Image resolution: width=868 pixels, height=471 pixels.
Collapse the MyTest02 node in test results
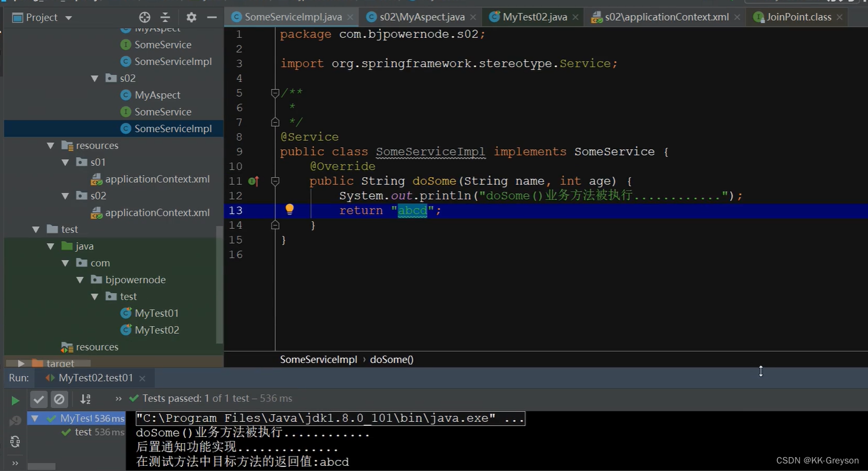pos(35,418)
